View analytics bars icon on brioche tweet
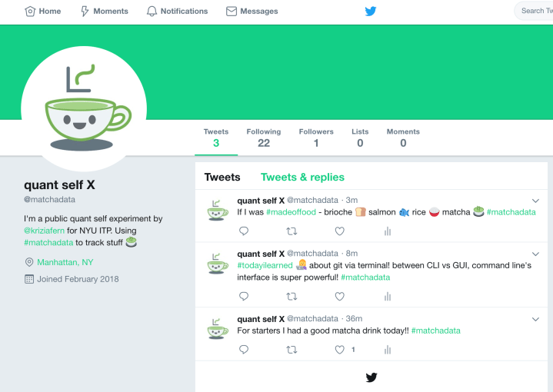The width and height of the screenshot is (553, 392). (x=388, y=231)
